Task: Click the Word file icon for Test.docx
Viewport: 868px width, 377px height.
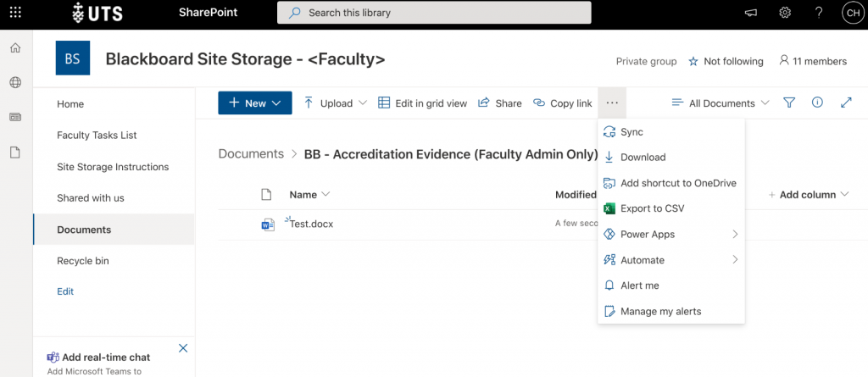Action: pos(268,225)
